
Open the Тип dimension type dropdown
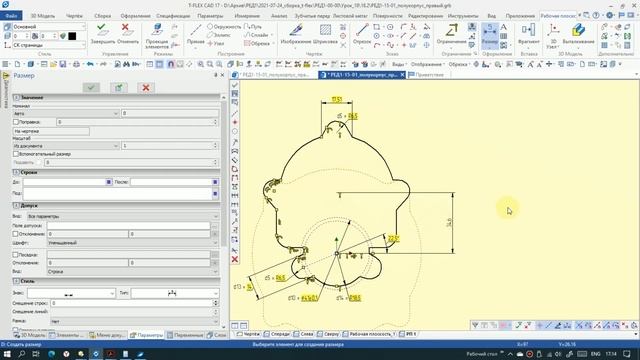click(175, 293)
